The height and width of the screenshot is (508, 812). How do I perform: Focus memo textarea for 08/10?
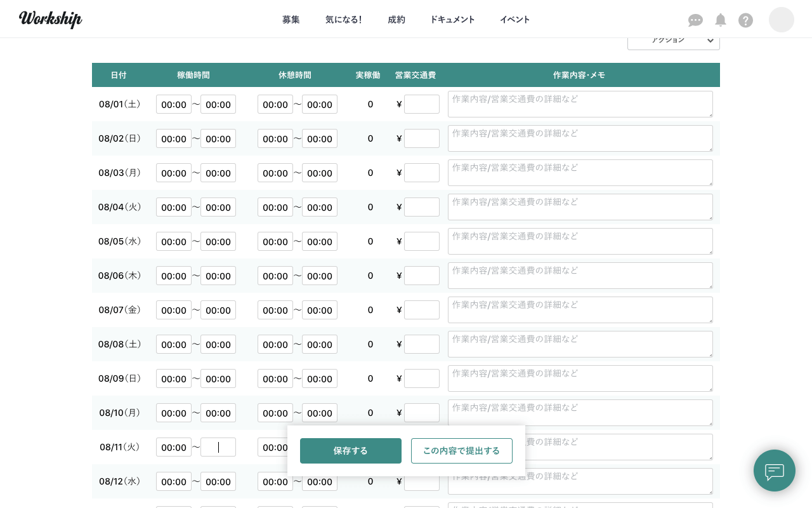click(x=580, y=413)
